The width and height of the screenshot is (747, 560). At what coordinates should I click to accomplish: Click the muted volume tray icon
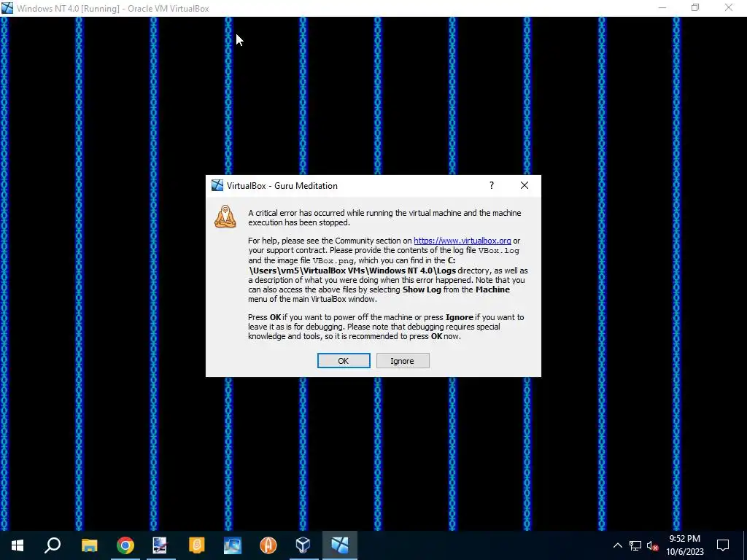tap(652, 545)
